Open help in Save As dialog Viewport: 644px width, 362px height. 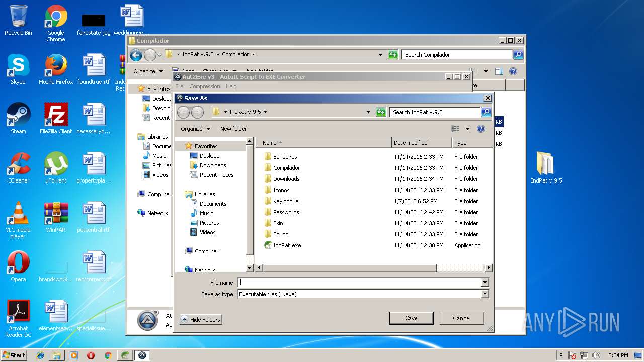[x=481, y=129]
